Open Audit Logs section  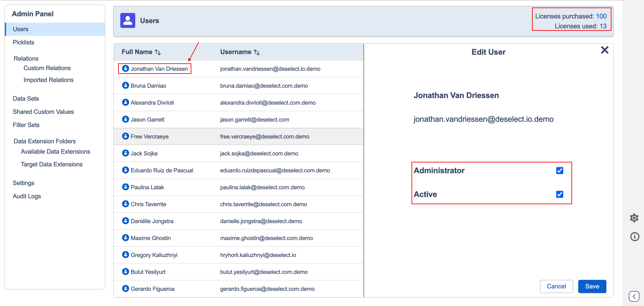pos(27,196)
